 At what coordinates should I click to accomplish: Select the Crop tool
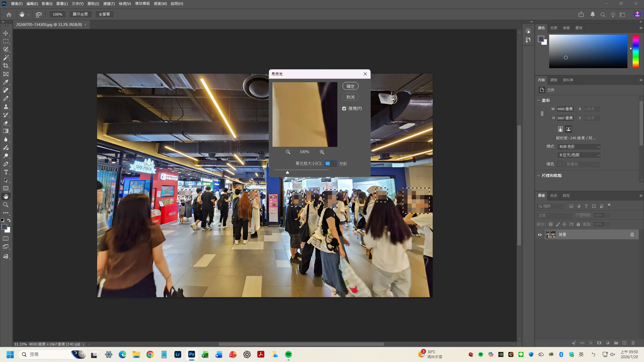pos(6,66)
